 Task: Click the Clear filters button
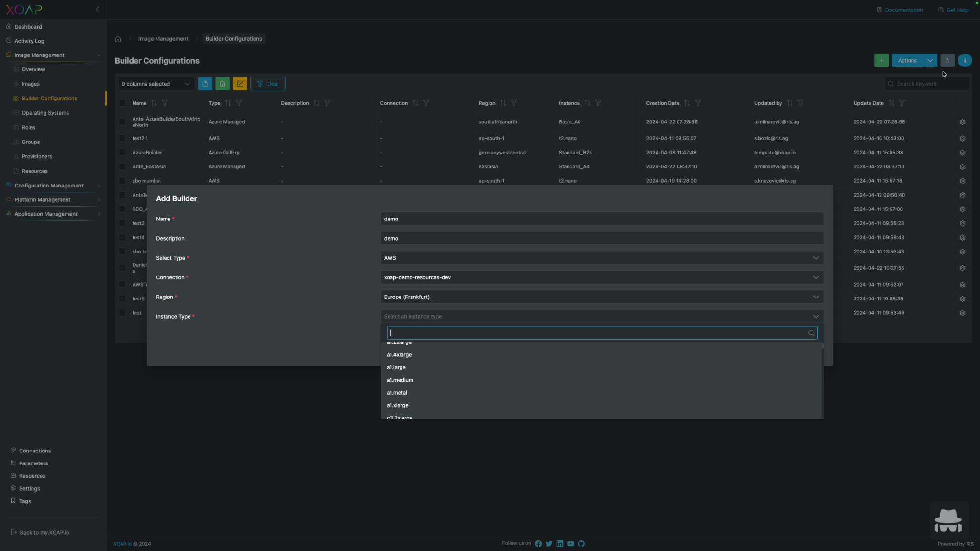tap(267, 84)
